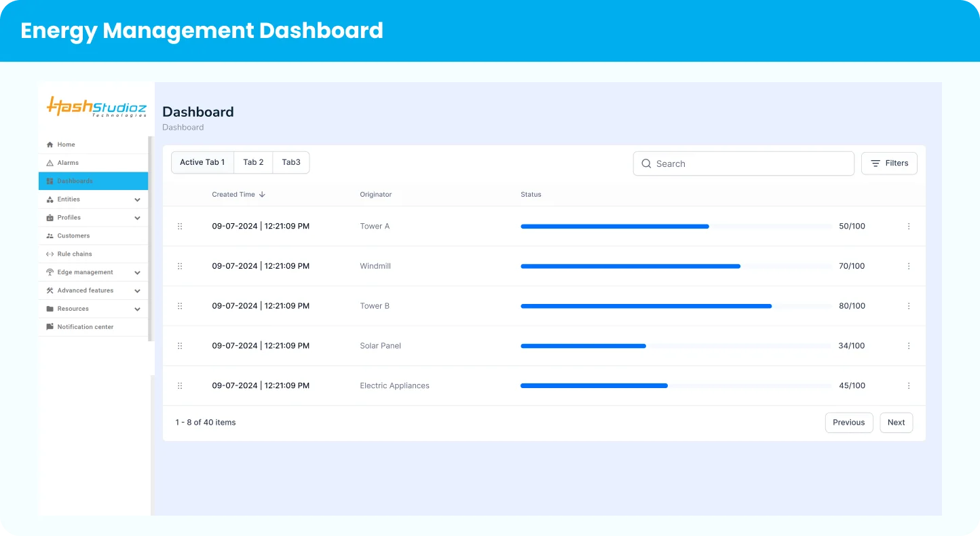Open the three-dot menu for Solar Panel
Viewport: 980px width, 536px height.
click(909, 346)
